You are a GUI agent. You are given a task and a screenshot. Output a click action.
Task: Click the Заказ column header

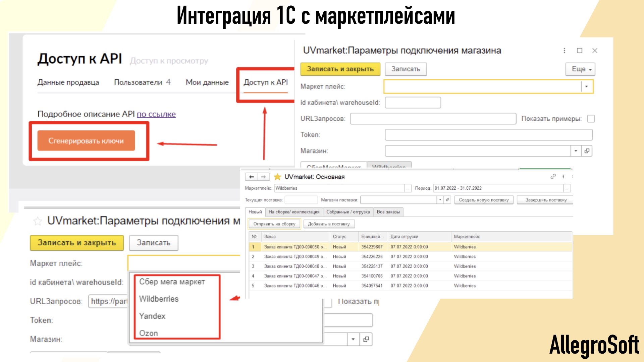tap(296, 237)
